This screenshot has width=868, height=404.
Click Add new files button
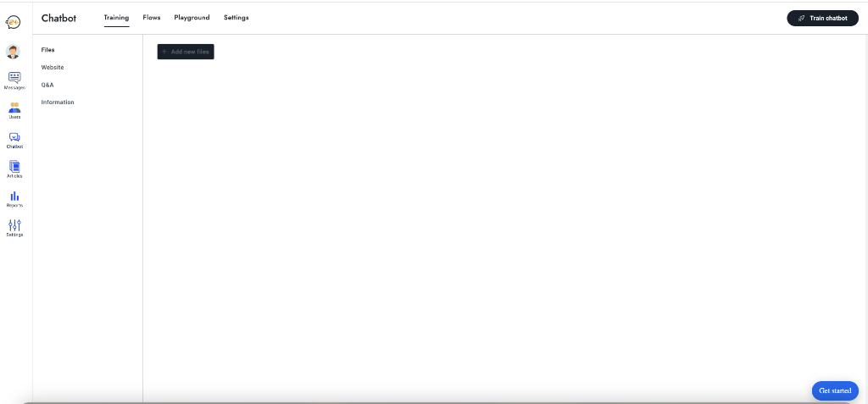pyautogui.click(x=186, y=52)
